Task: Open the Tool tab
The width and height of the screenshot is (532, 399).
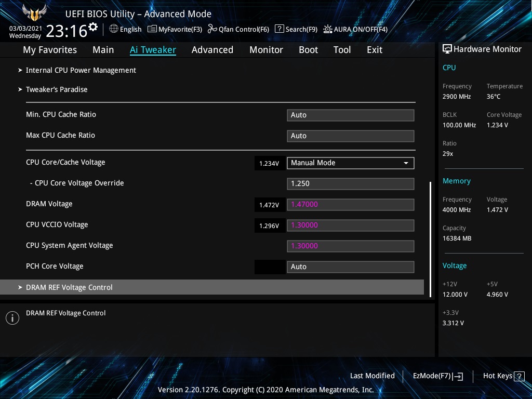Action: pos(342,50)
